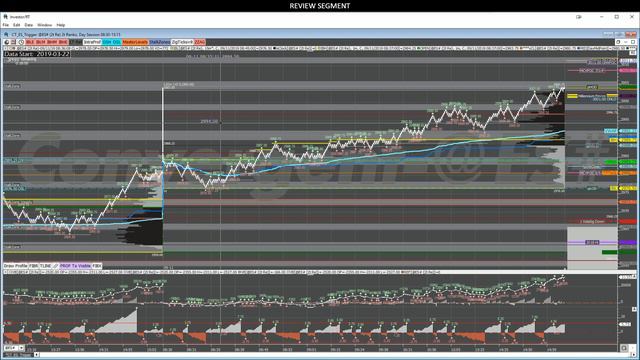Image resolution: width=640 pixels, height=360 pixels.
Task: Click the red Trading Zones label
Action: tap(592, 222)
